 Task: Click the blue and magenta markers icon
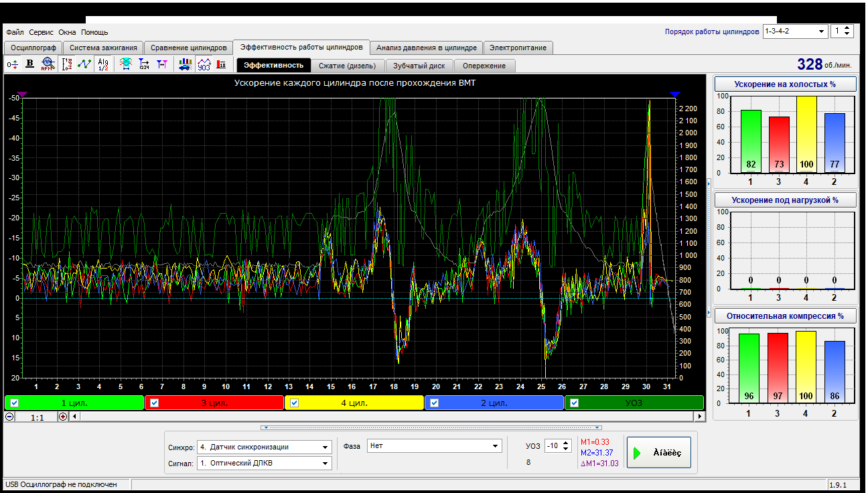161,64
